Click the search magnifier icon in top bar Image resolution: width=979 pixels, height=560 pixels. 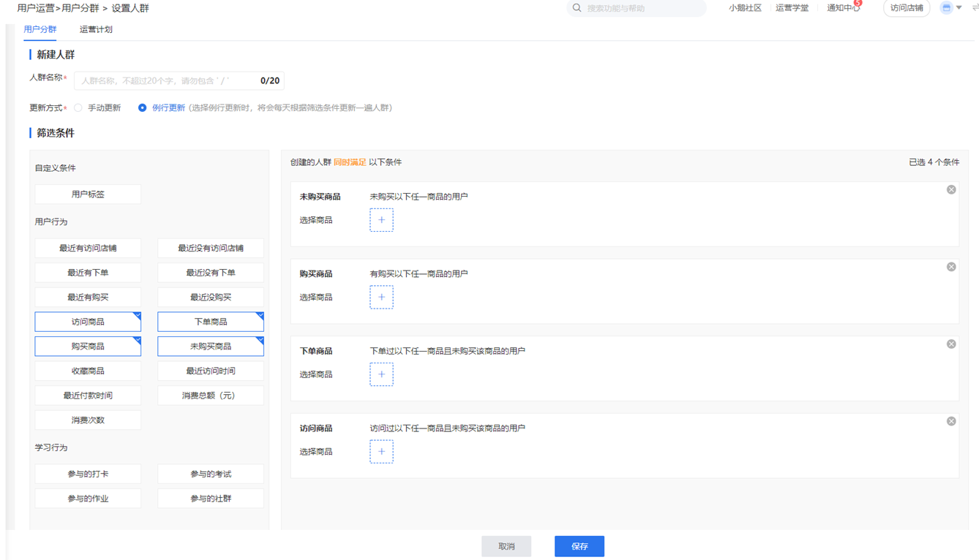[x=577, y=8]
